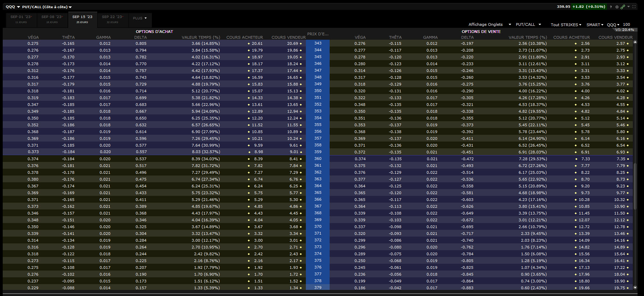The width and height of the screenshot is (644, 296).
Task: Click the calls THÊTA column header
Action: tap(68, 37)
